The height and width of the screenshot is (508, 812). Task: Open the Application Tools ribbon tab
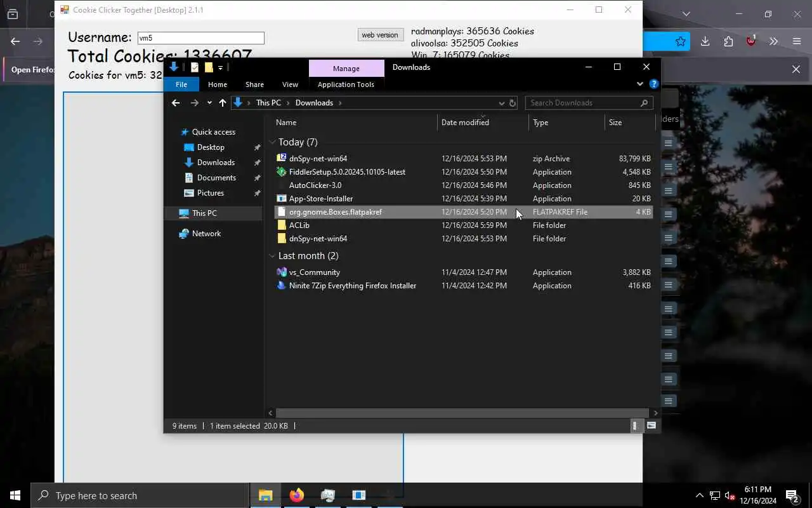tap(346, 84)
